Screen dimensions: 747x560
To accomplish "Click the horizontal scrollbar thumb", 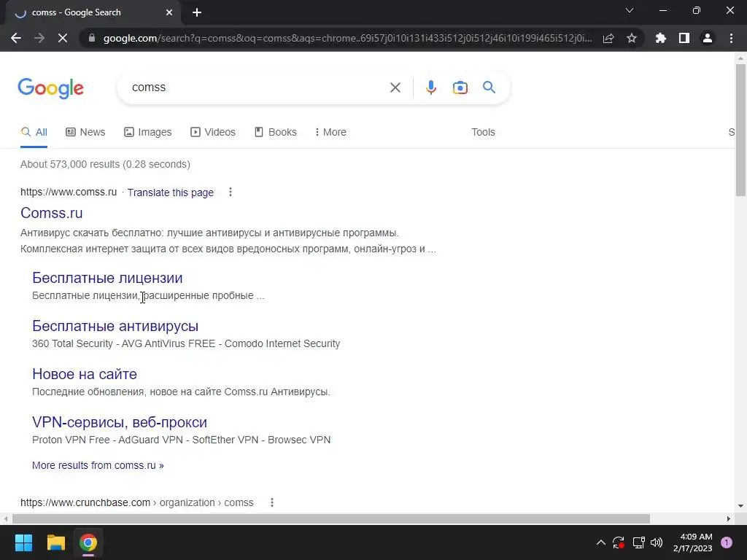I will tap(331, 518).
